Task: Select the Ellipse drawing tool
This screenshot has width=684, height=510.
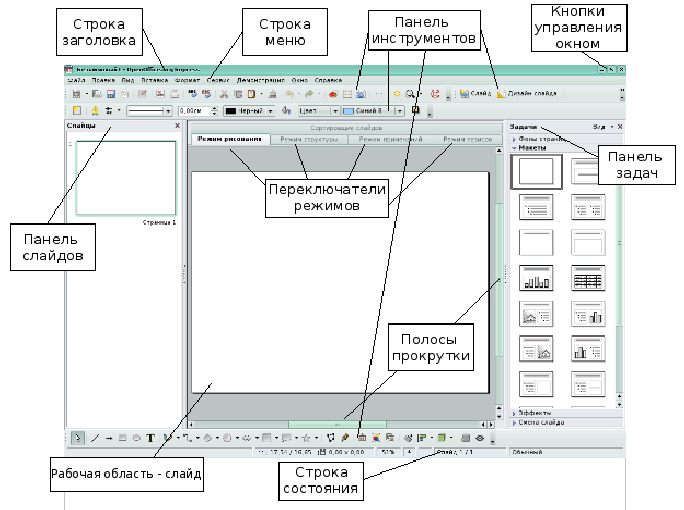Action: [137, 438]
